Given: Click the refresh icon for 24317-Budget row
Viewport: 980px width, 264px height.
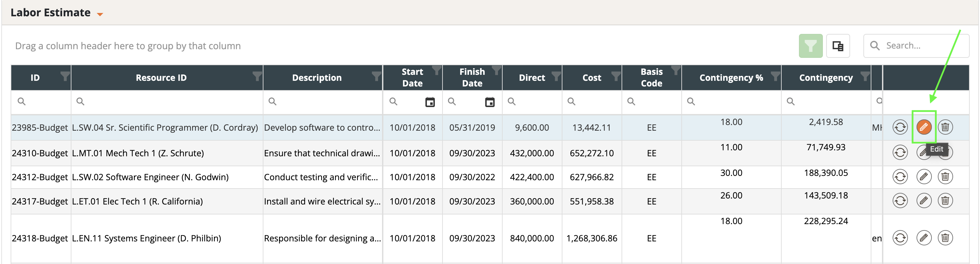Looking at the screenshot, I should [x=900, y=200].
